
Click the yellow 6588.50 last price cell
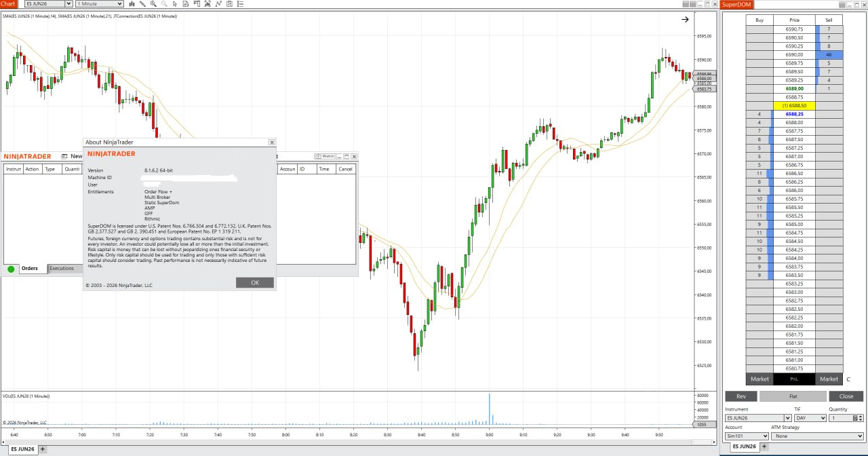(794, 106)
